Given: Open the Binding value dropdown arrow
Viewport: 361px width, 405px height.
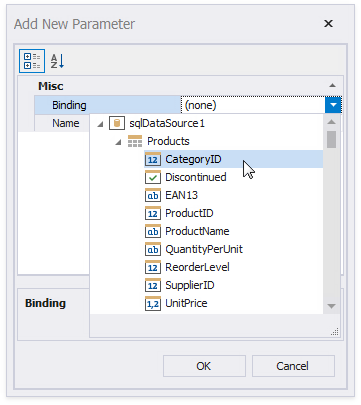Looking at the screenshot, I should tap(333, 105).
